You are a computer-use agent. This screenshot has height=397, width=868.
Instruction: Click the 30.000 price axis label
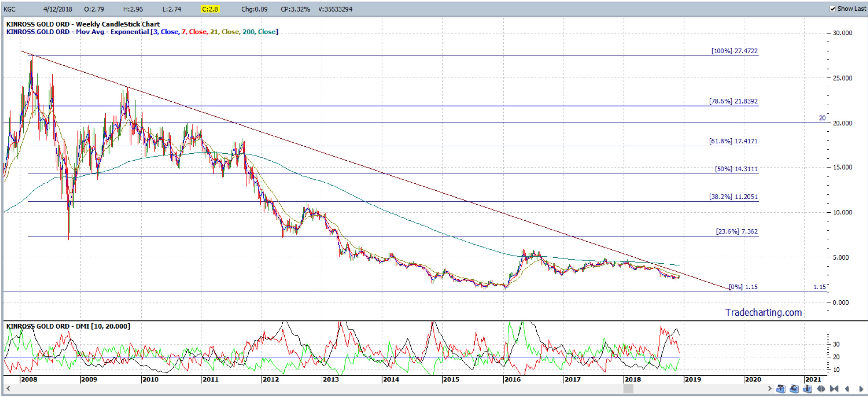pos(842,33)
